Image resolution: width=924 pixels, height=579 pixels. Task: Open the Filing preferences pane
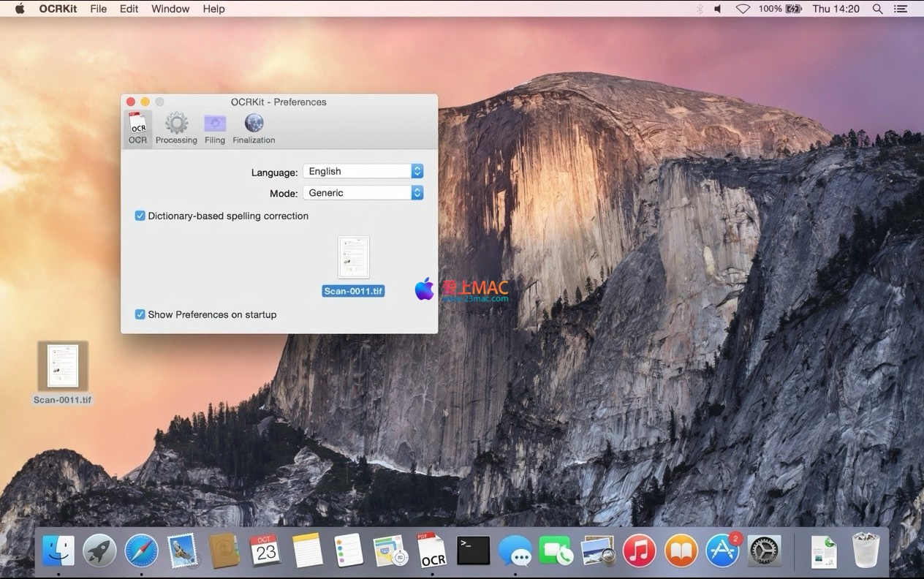(215, 128)
